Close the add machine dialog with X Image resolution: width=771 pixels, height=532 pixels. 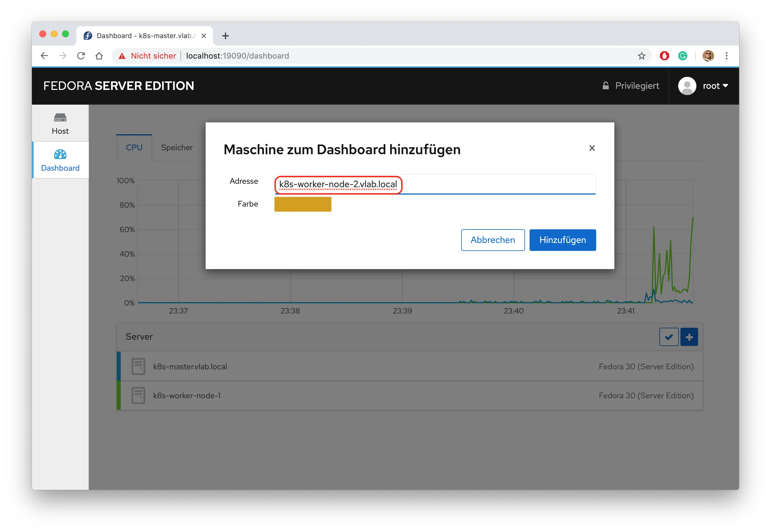click(x=592, y=148)
